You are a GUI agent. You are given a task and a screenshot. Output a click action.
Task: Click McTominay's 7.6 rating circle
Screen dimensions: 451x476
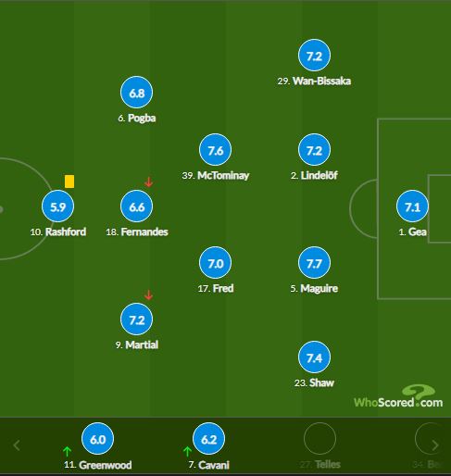tap(215, 150)
